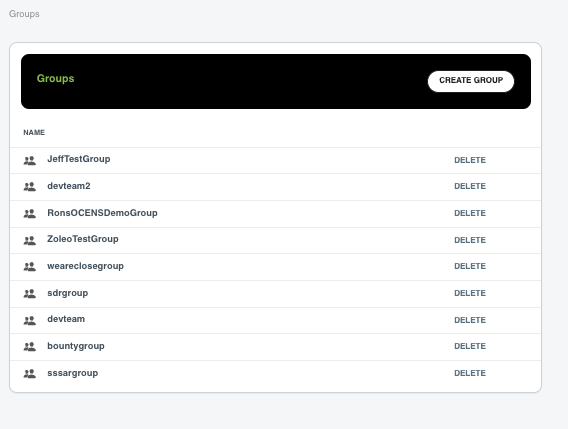
Task: Click the group icon beside bountygroup
Action: [30, 347]
